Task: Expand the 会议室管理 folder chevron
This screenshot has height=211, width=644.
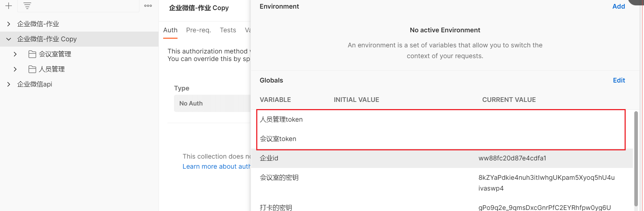Action: click(x=15, y=54)
